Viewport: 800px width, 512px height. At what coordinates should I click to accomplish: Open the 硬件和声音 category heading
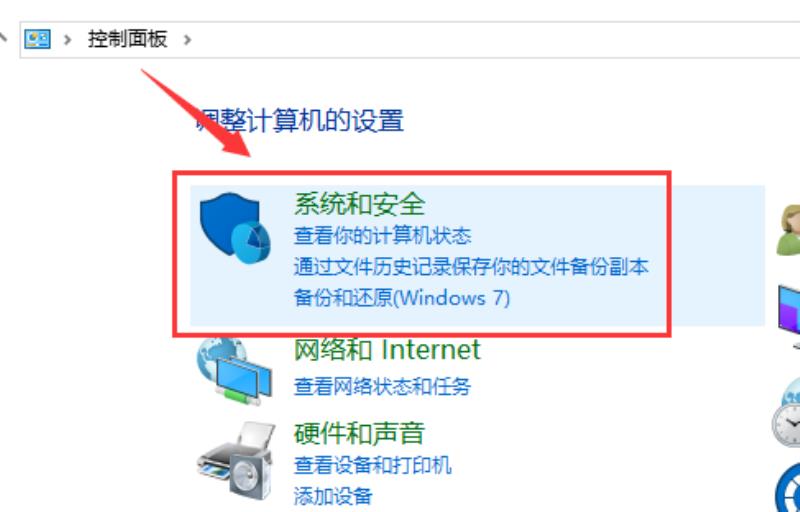point(359,433)
